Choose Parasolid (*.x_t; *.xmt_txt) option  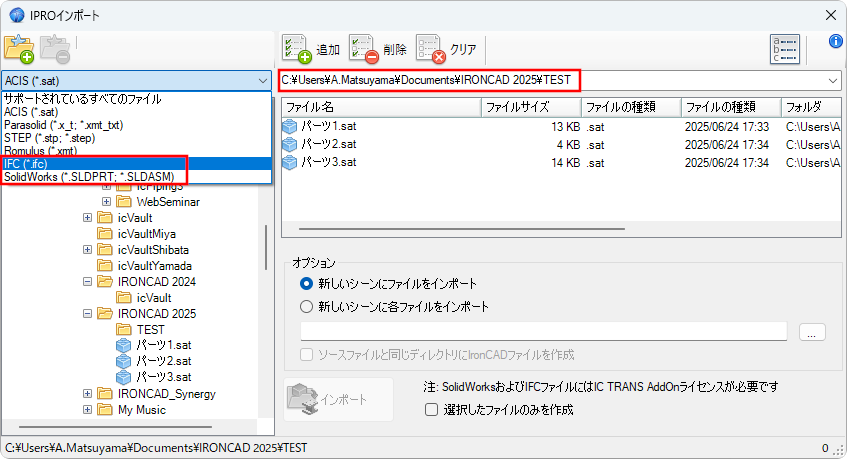(137, 125)
